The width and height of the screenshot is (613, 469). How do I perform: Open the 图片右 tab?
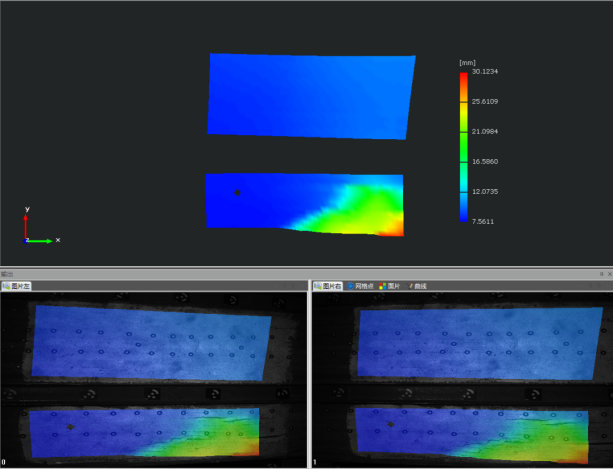328,286
